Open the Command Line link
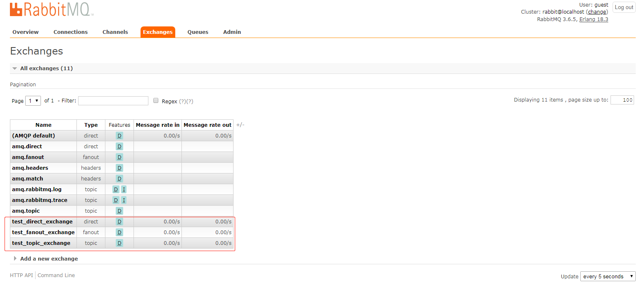 click(x=56, y=275)
